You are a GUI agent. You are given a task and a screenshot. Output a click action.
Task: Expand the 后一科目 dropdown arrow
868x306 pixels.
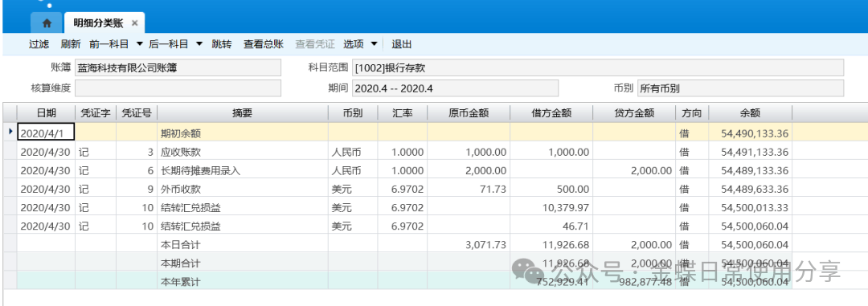[199, 44]
